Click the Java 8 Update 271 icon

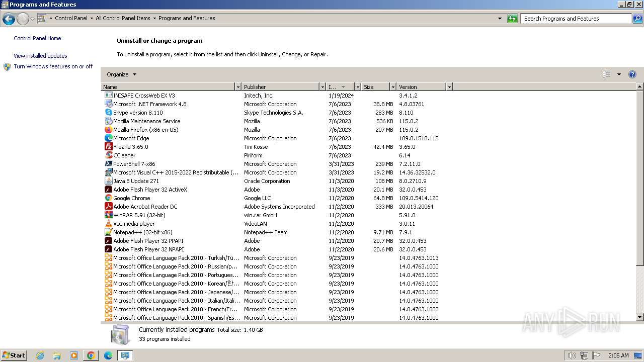[108, 181]
